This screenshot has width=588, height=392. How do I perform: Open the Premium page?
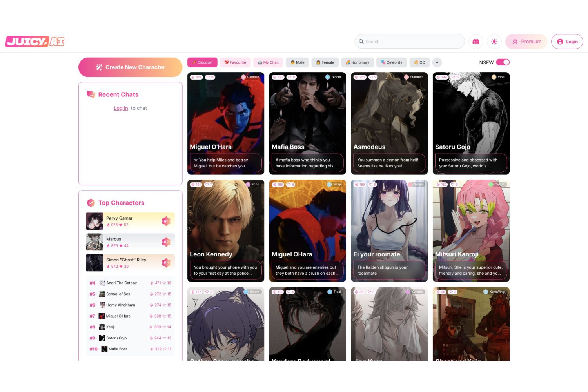coord(526,42)
